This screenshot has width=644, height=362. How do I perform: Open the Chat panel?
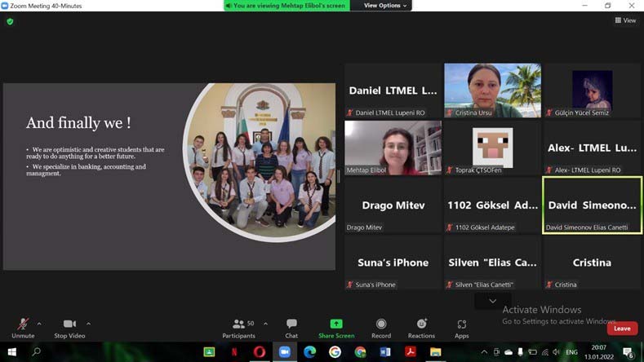point(291,328)
